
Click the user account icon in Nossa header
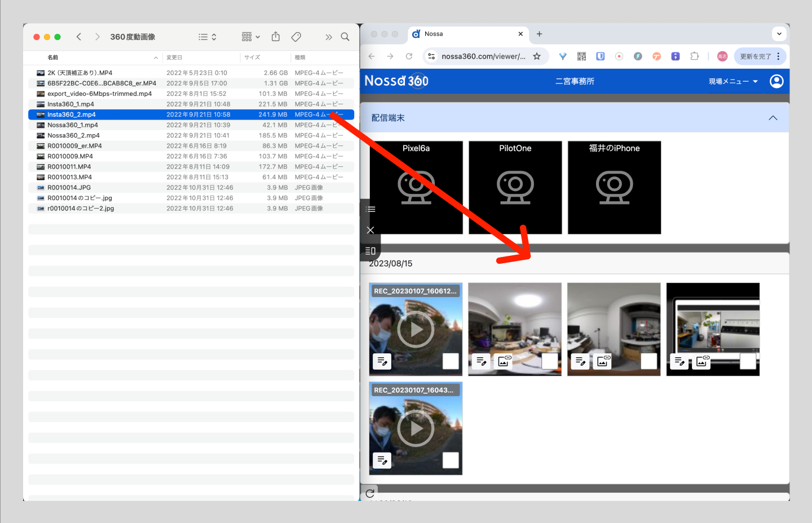pos(776,81)
